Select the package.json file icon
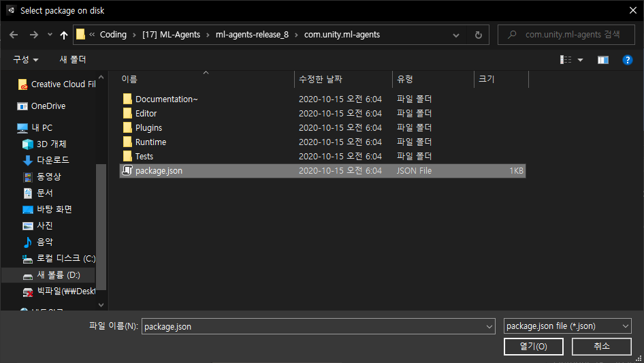 point(127,171)
